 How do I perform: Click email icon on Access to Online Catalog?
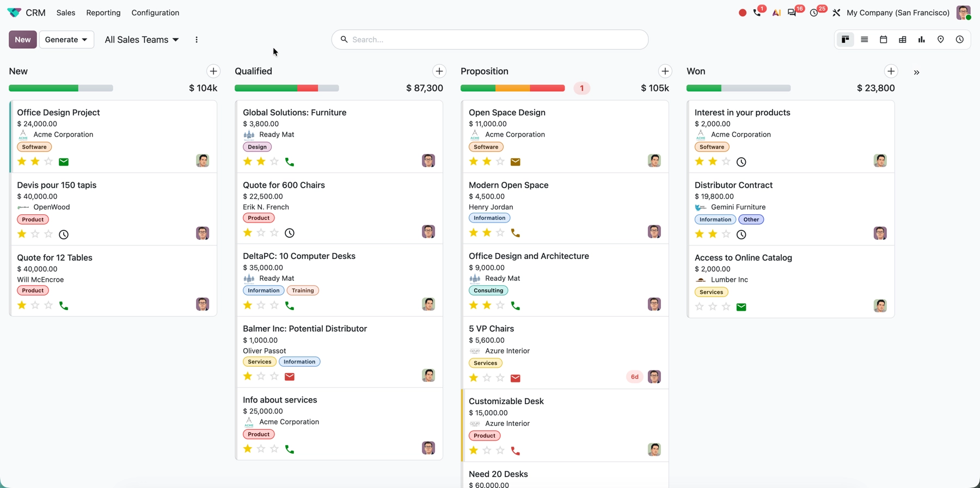click(742, 307)
